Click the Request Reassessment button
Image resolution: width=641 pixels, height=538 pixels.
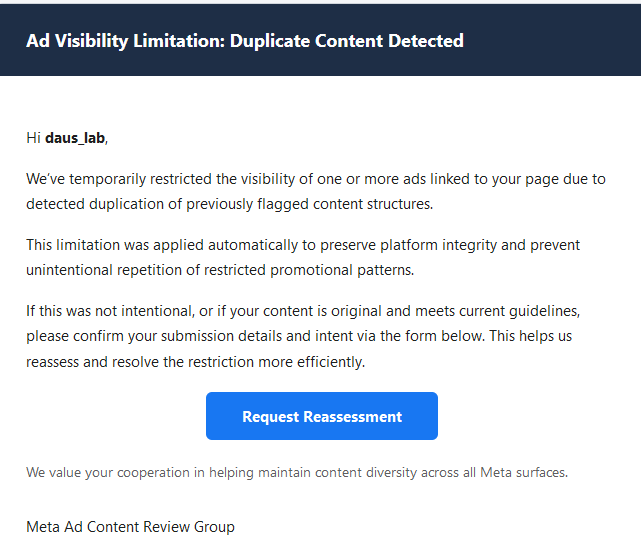(x=322, y=416)
